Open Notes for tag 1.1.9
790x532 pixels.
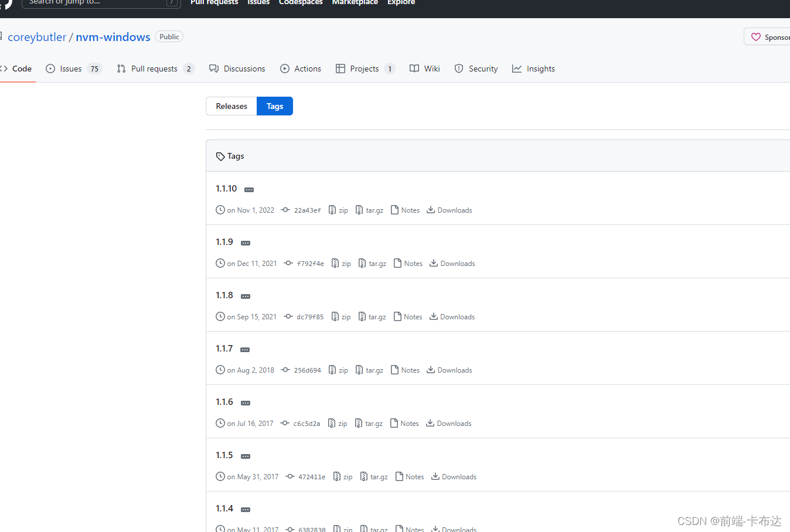[408, 264]
